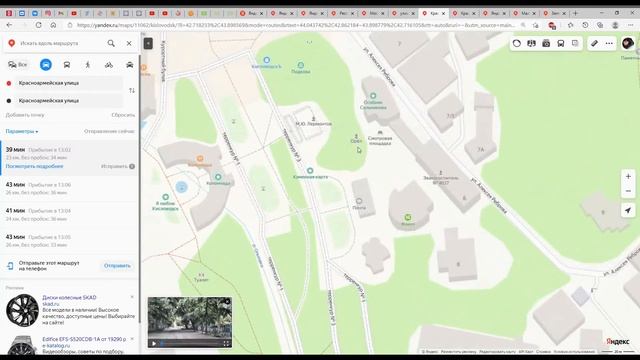Clear the route search with the X icon
Image resolution: width=640 pixels, height=360 pixels.
(129, 43)
